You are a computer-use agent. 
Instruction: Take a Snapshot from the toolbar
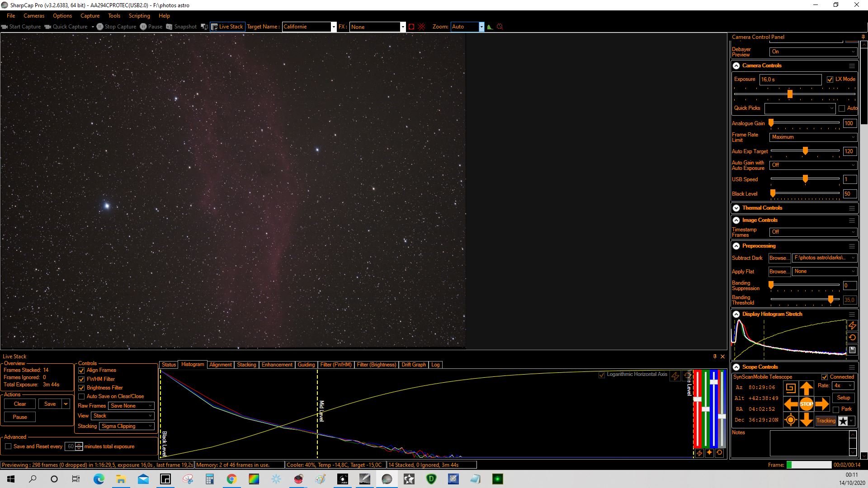click(181, 27)
